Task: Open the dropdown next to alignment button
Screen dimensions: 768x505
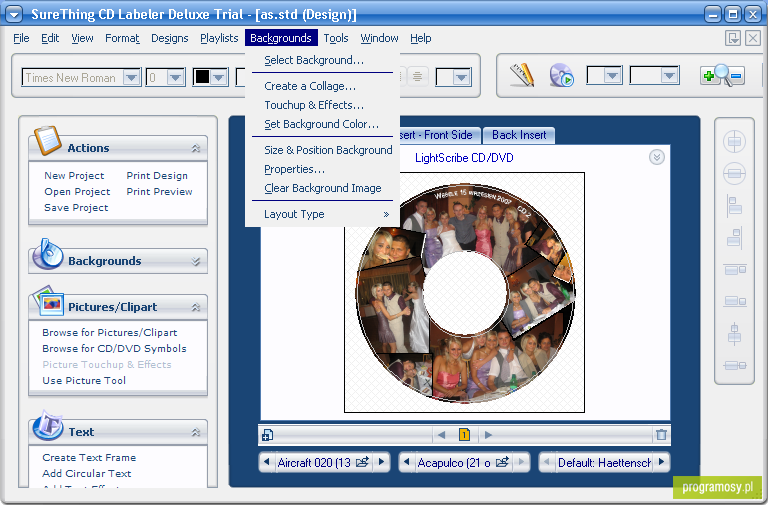Action: click(x=462, y=77)
